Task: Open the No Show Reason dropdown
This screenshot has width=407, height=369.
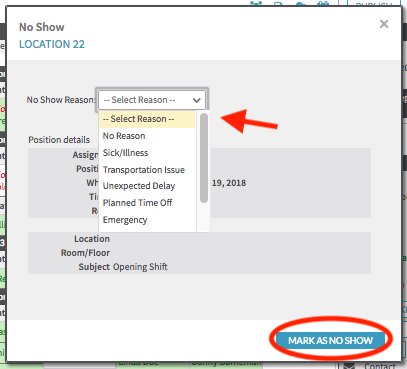Action: tap(152, 100)
